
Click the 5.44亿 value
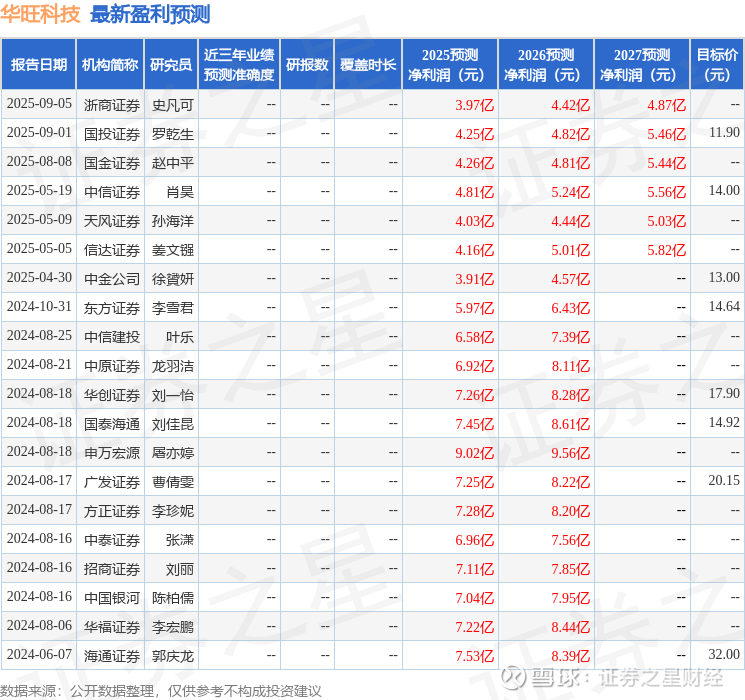coord(667,163)
